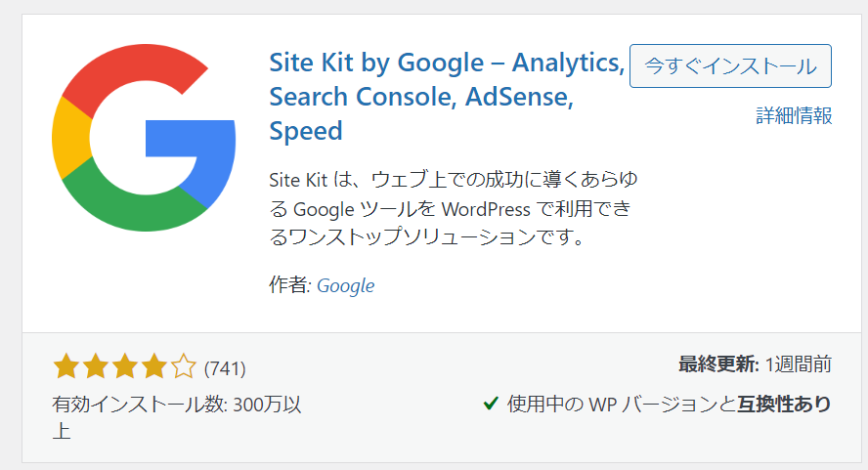Click the second gold rating star
The height and width of the screenshot is (470, 868).
[95, 367]
